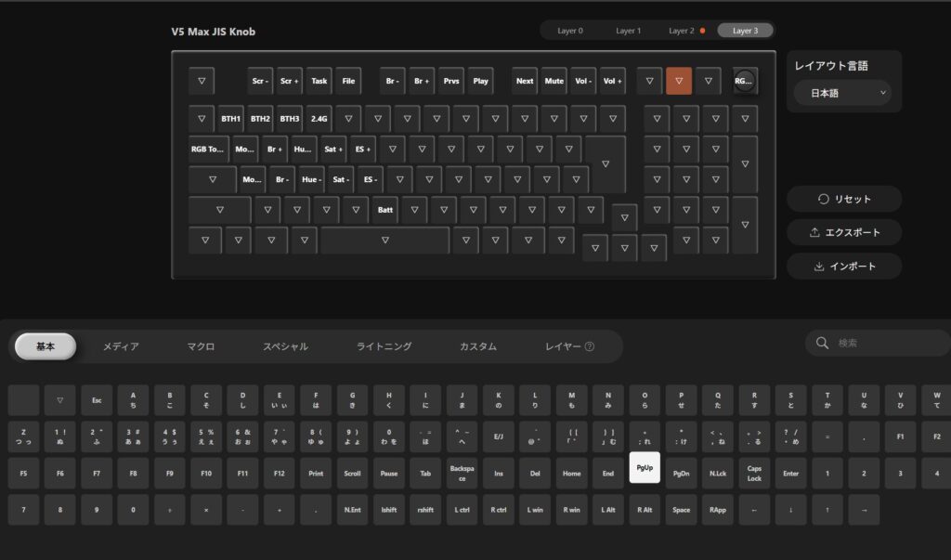Switch to the Layer 0 tab
This screenshot has width=951, height=560.
[x=570, y=31]
